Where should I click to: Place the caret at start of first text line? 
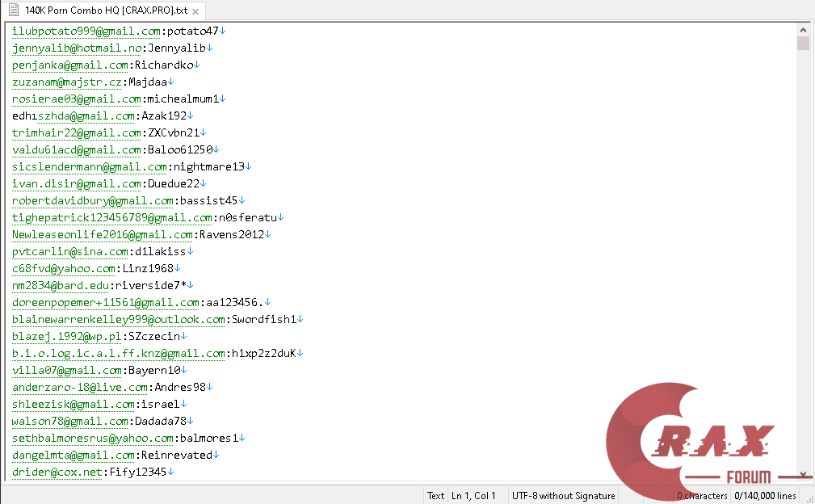[12, 31]
